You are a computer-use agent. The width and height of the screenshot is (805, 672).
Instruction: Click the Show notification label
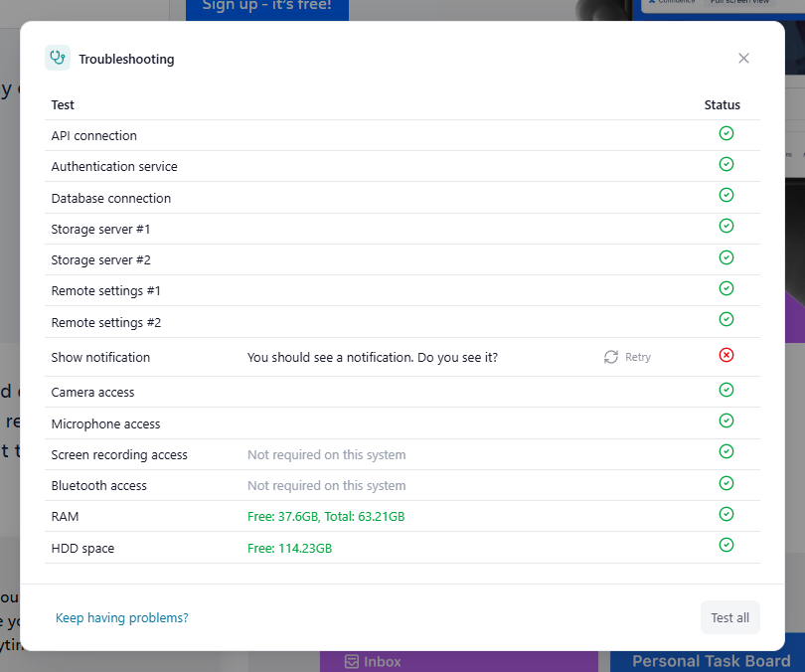(x=100, y=357)
